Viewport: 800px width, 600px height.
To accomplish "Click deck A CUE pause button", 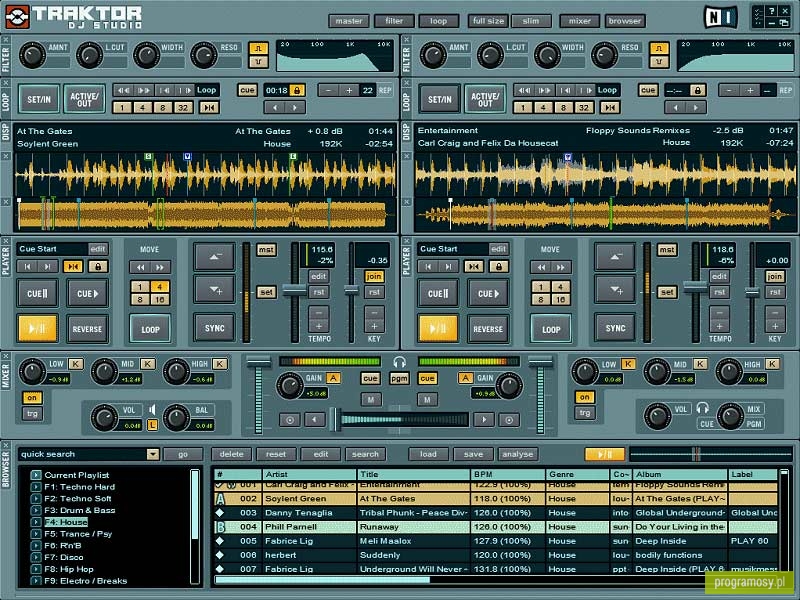I will pyautogui.click(x=38, y=293).
